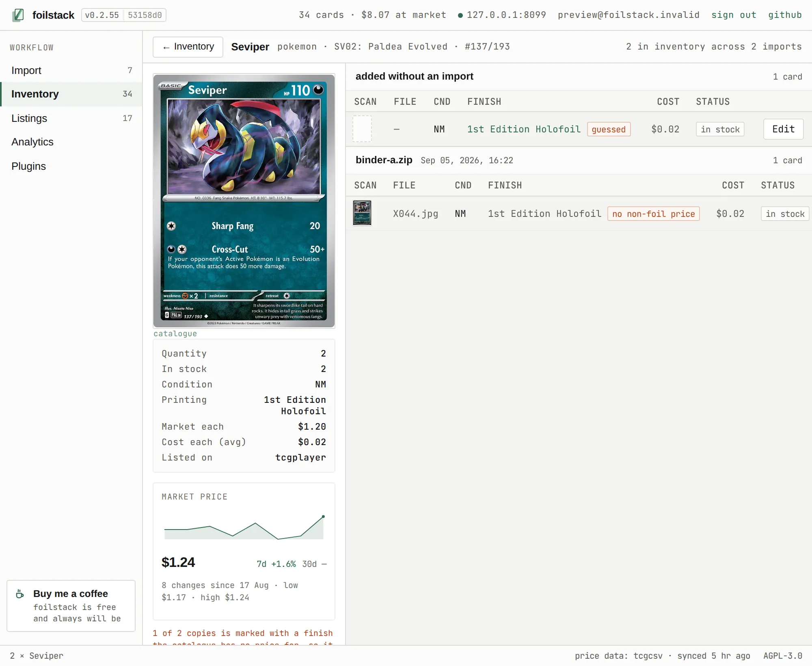The height and width of the screenshot is (666, 812).
Task: Click the 2 × Seviper status bar text
Action: (37, 656)
